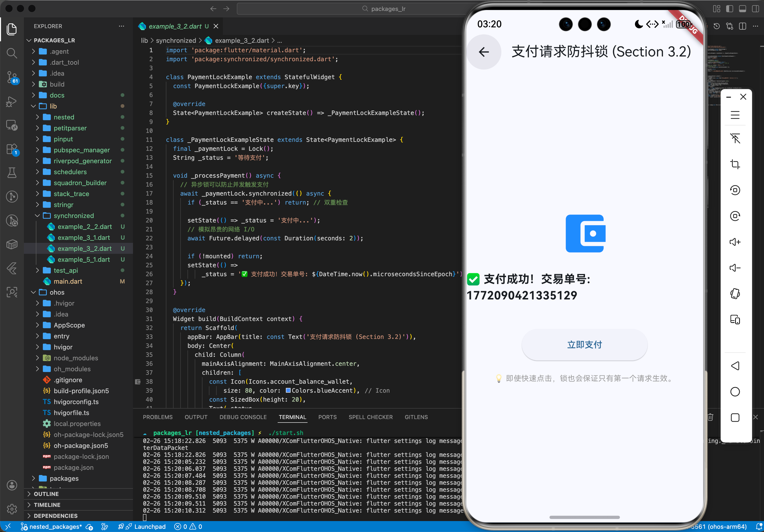Viewport: 764px width, 532px height.
Task: Open the Search view in the activity bar
Action: point(12,53)
